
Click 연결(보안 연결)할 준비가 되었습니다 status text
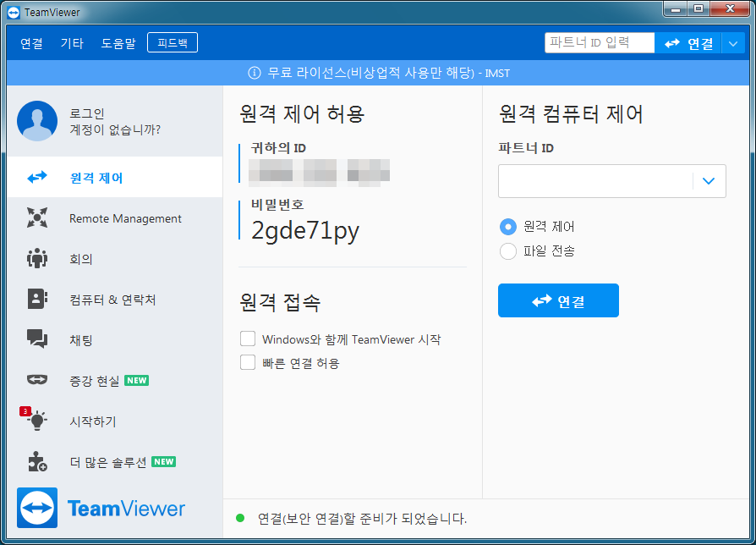[x=362, y=519]
